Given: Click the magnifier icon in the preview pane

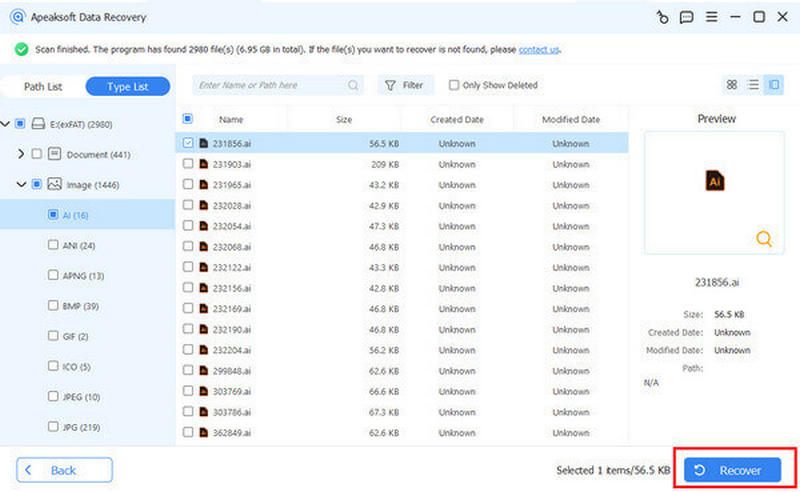Looking at the screenshot, I should (764, 239).
